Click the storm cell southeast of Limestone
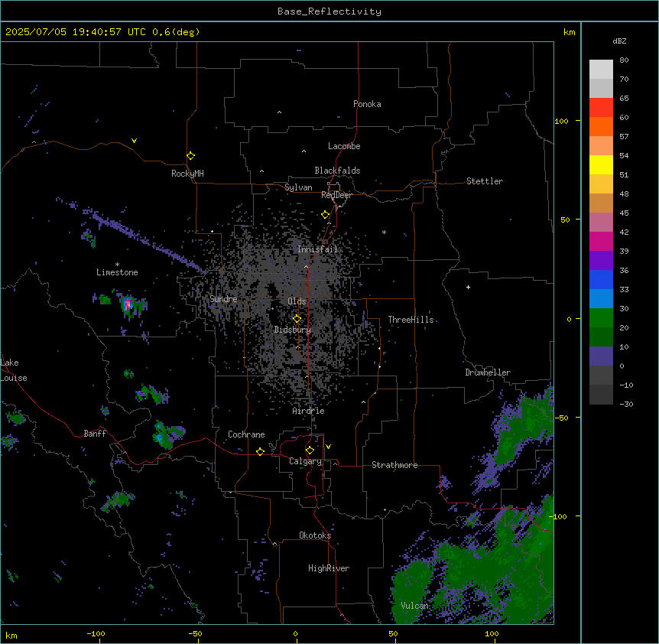Screen dimensions: 659x644 click(128, 304)
